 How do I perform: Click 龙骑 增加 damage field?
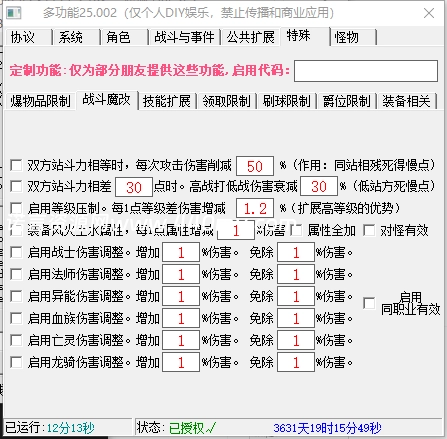181,362
